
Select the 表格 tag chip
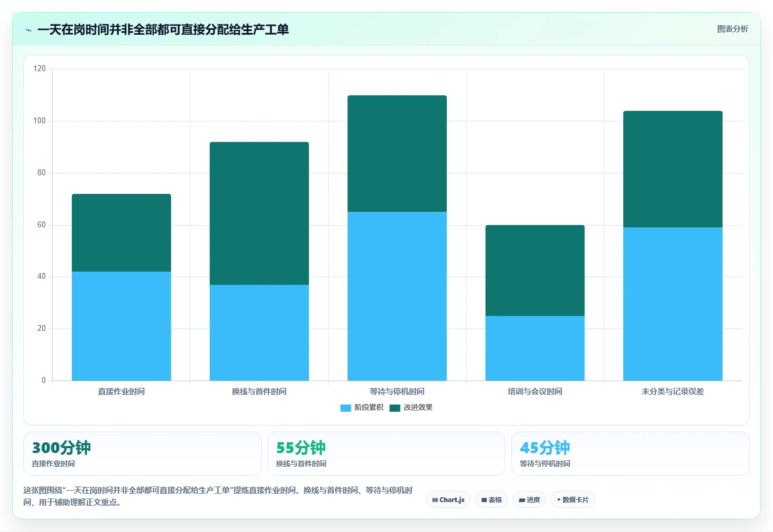(492, 500)
